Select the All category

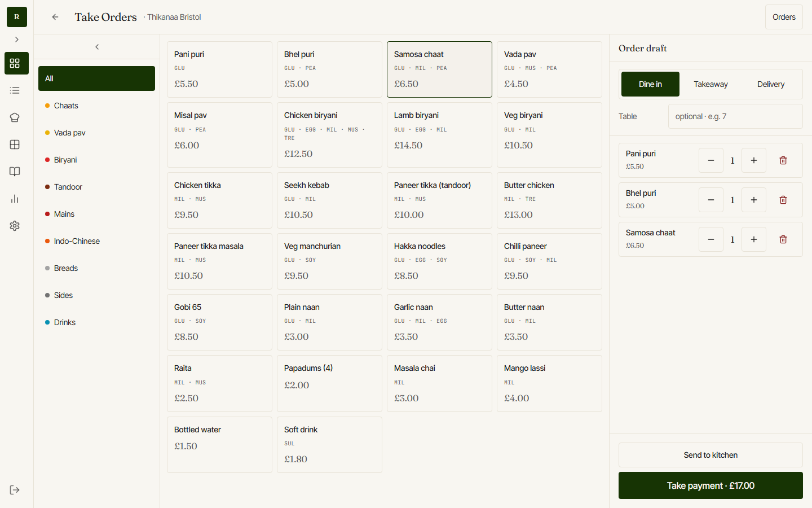(96, 78)
